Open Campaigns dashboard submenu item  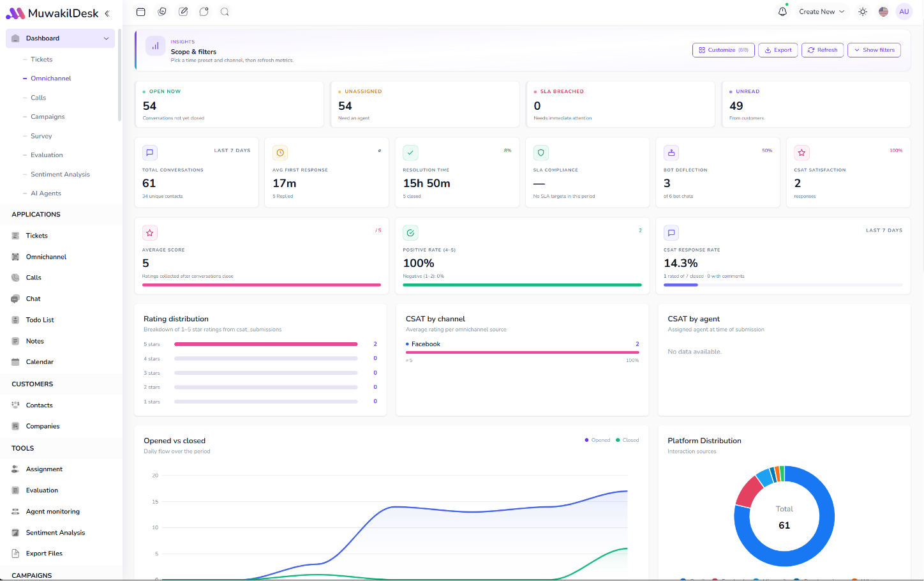(48, 117)
